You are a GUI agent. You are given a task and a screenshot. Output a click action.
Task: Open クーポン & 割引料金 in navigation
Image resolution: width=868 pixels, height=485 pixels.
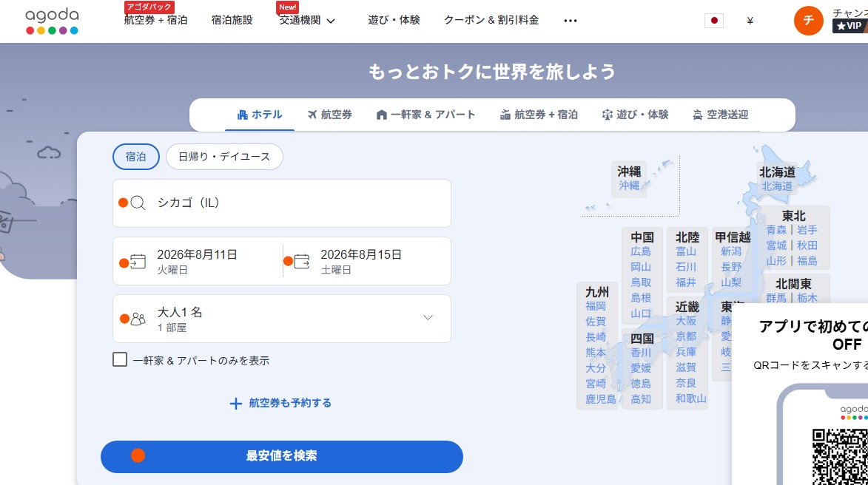(491, 21)
